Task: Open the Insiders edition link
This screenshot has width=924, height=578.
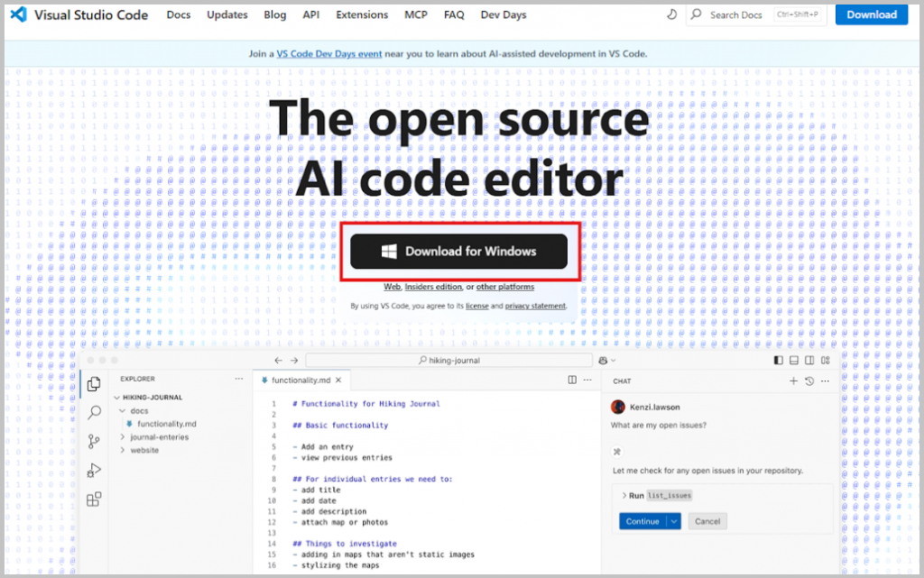Action: coord(433,287)
